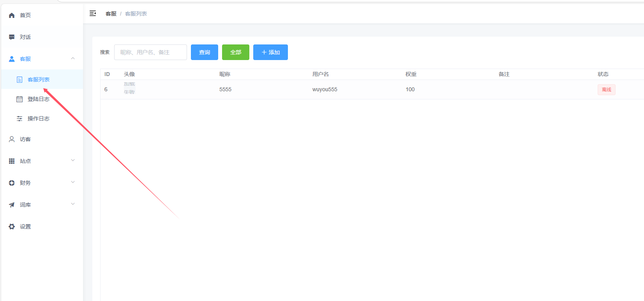644x301 pixels.
Task: Click the home icon beside 首页
Action: [12, 15]
